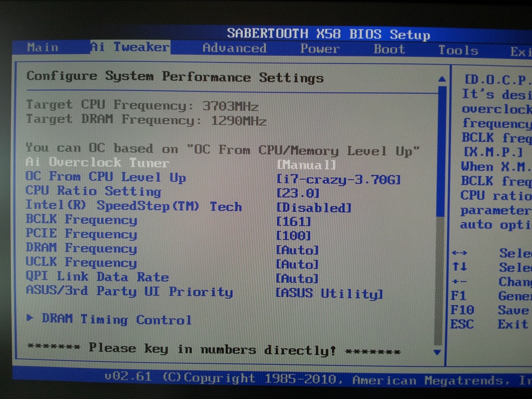Open the [i7-crazy-3.70G] level up value

coord(339,179)
